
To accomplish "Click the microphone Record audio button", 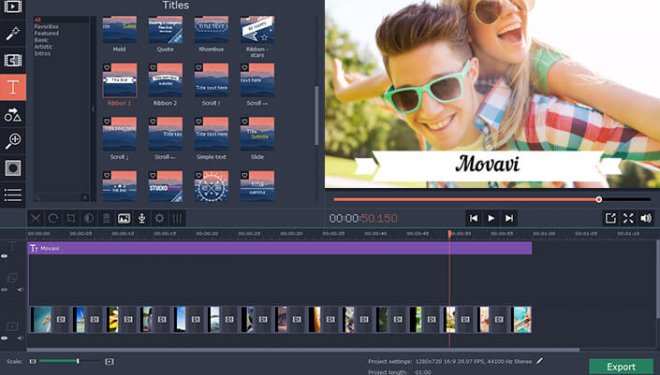I will [x=142, y=218].
